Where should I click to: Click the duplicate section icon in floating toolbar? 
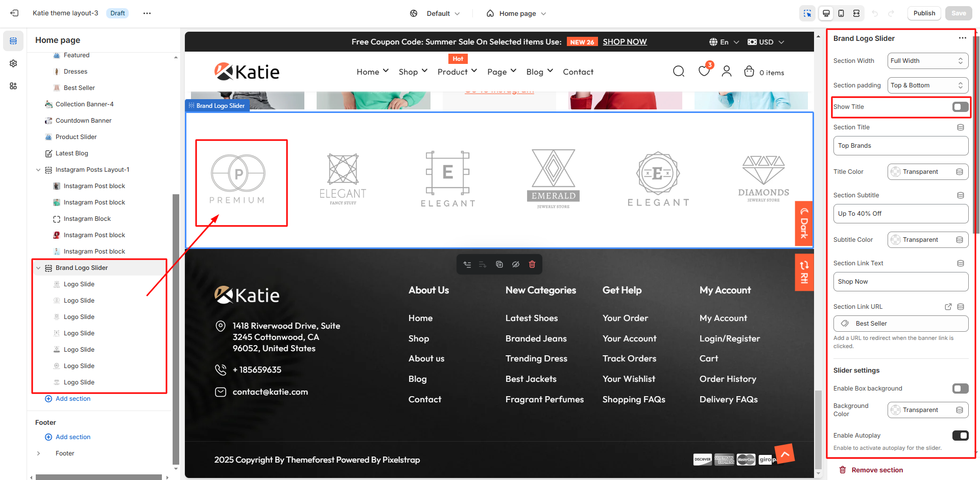499,264
